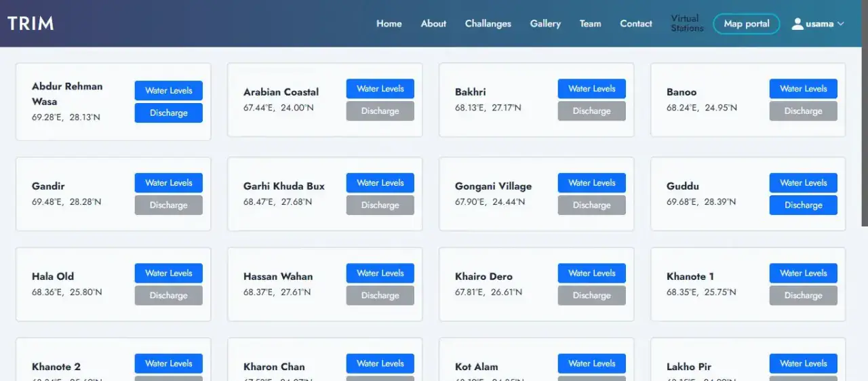Select the Abdur Rehman Wasa station name

[x=67, y=94]
